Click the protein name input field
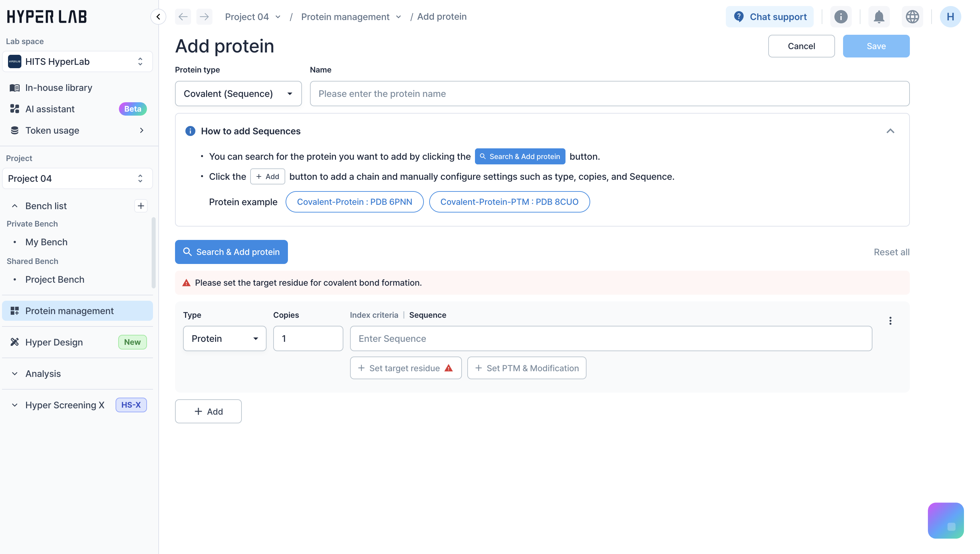 [x=610, y=94]
